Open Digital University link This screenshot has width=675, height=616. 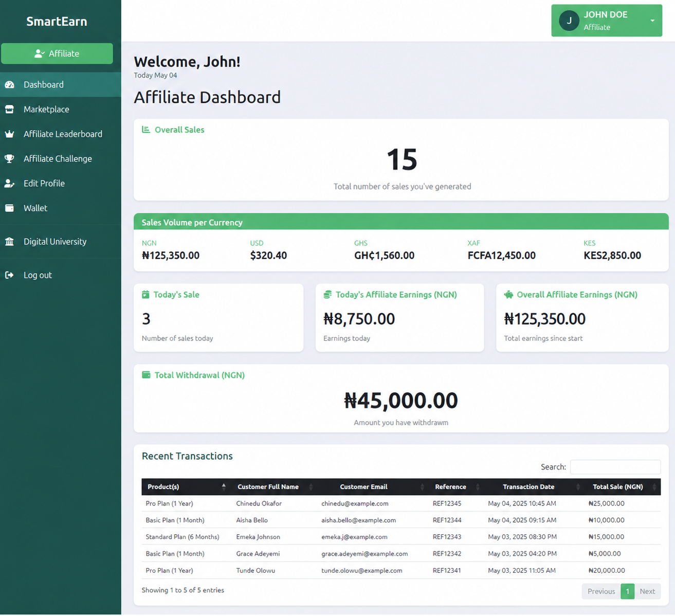61,242
